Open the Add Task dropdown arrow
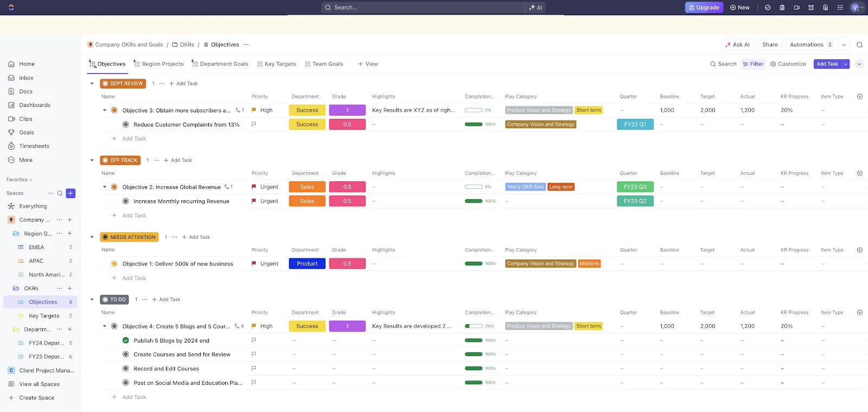 pyautogui.click(x=845, y=64)
